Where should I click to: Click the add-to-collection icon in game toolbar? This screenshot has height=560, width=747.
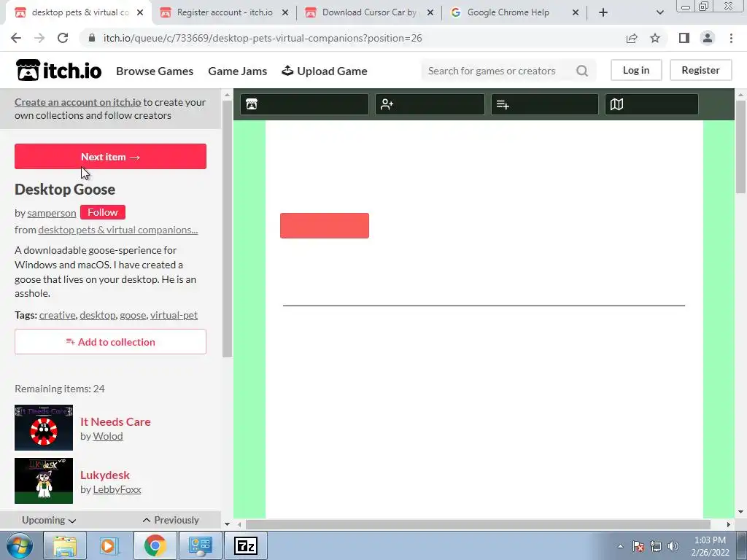[544, 104]
